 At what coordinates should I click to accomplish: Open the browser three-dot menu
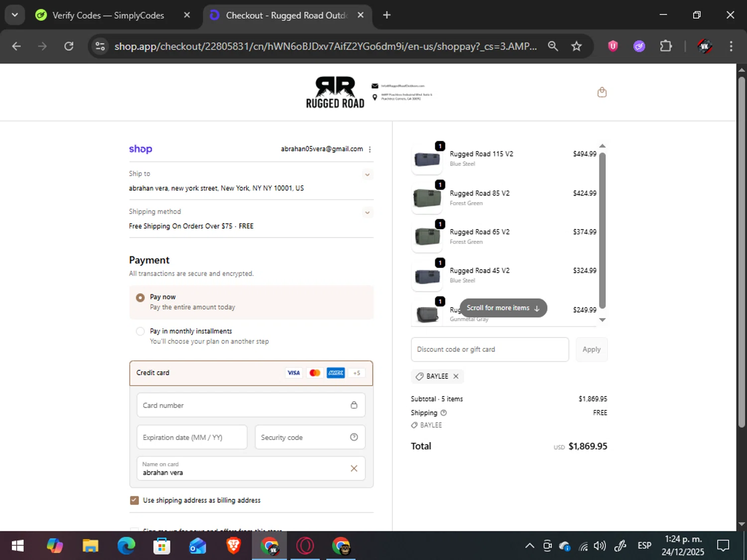coord(731,46)
